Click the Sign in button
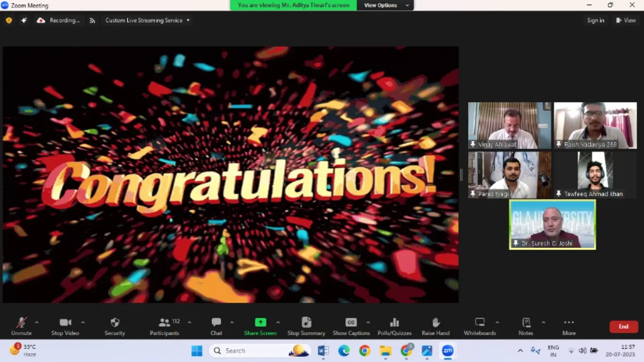The width and height of the screenshot is (644, 362). (595, 20)
